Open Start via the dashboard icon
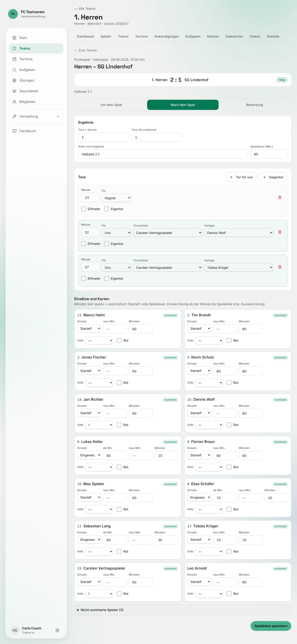The image size is (297, 644). [x=14, y=38]
